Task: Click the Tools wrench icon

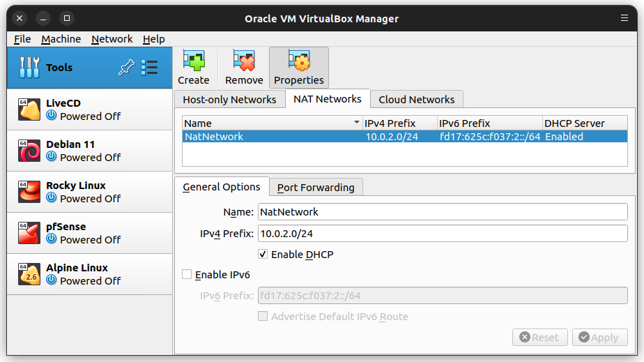Action: 29,68
